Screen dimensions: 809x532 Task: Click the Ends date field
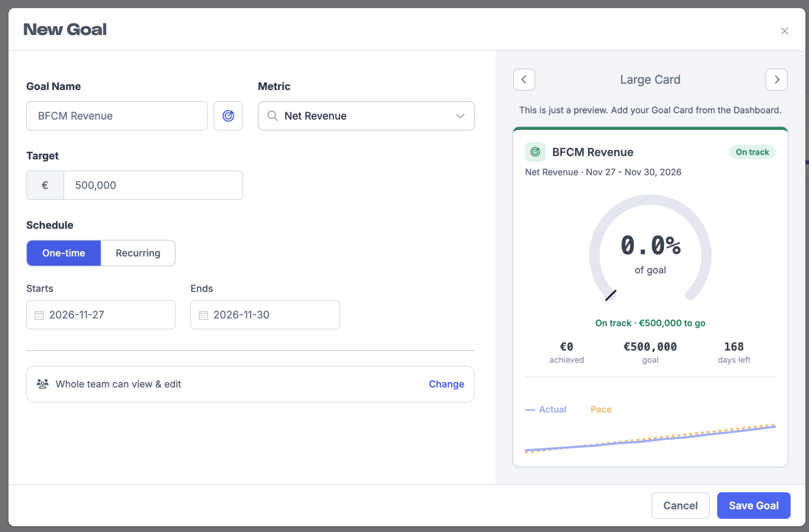click(x=265, y=315)
